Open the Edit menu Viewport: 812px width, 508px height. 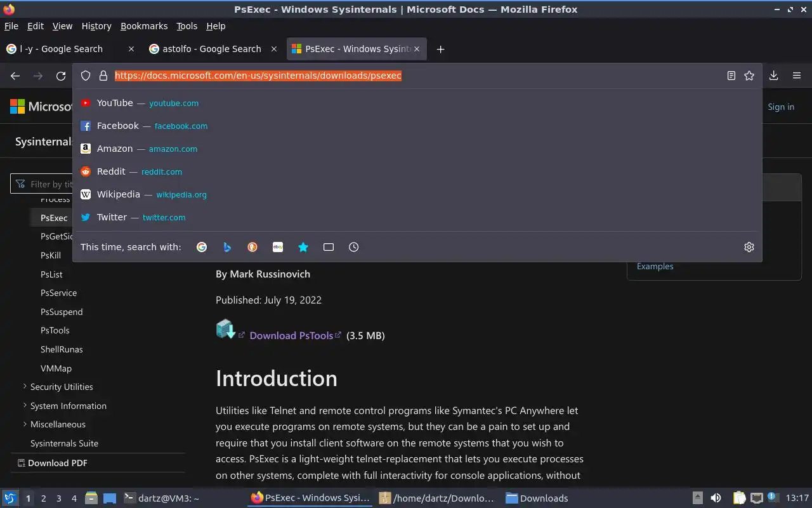pyautogui.click(x=36, y=26)
